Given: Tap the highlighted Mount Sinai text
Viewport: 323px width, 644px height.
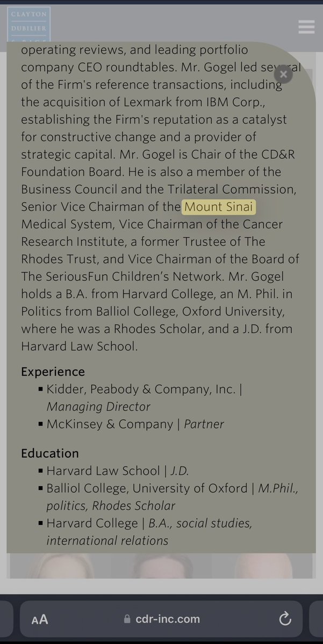Looking at the screenshot, I should click(x=219, y=207).
